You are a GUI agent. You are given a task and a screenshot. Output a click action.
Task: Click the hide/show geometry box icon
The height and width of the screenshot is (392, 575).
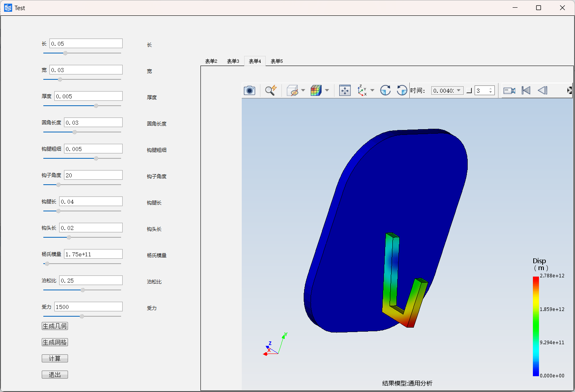click(x=292, y=90)
